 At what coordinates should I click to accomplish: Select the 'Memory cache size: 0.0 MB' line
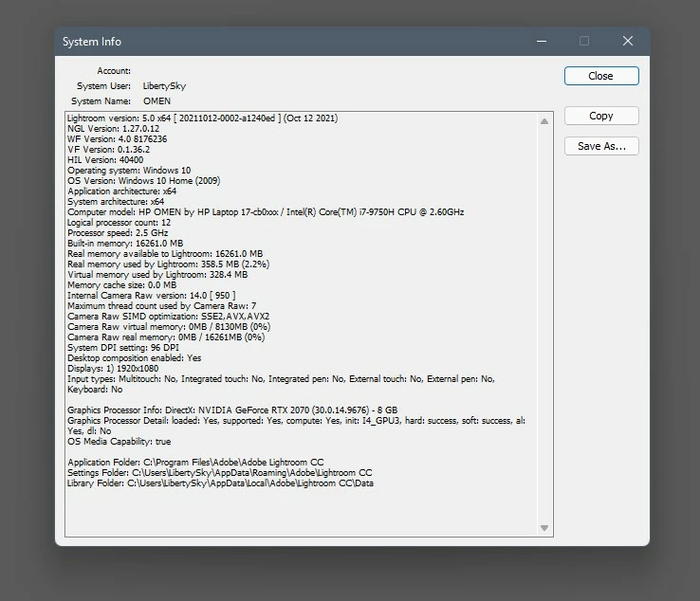point(121,284)
